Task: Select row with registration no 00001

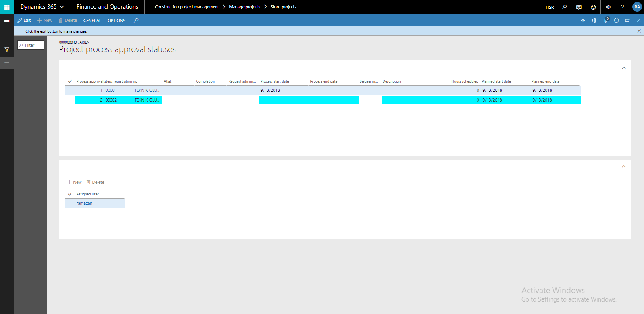Action: (x=322, y=90)
